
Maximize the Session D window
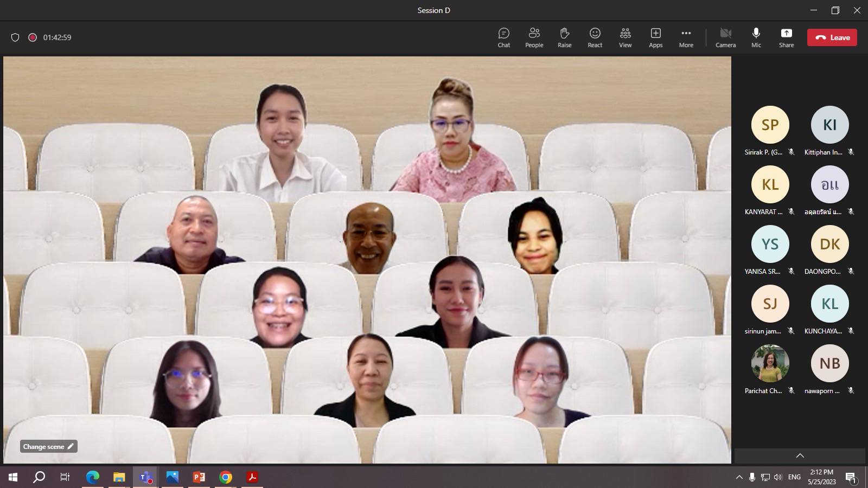coord(835,10)
